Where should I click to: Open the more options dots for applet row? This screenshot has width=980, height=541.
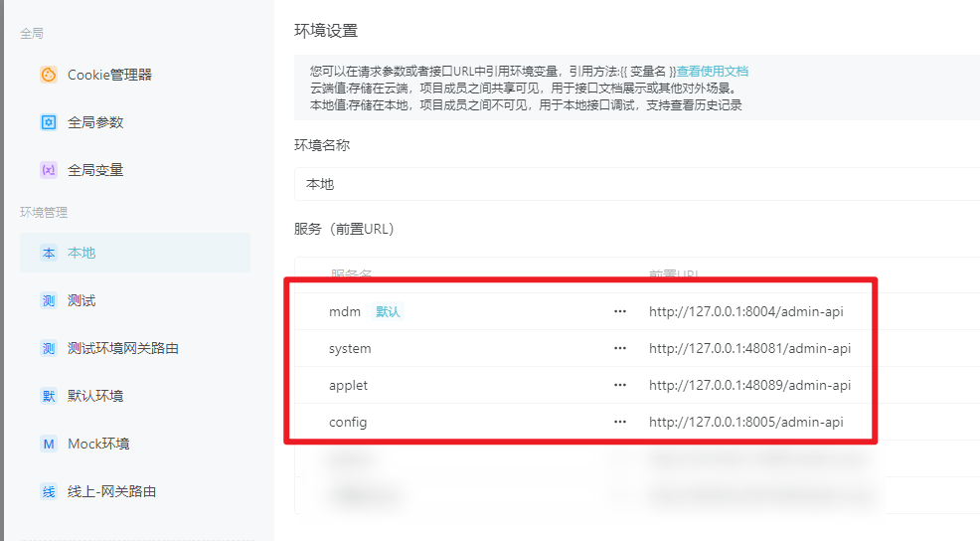click(x=620, y=385)
